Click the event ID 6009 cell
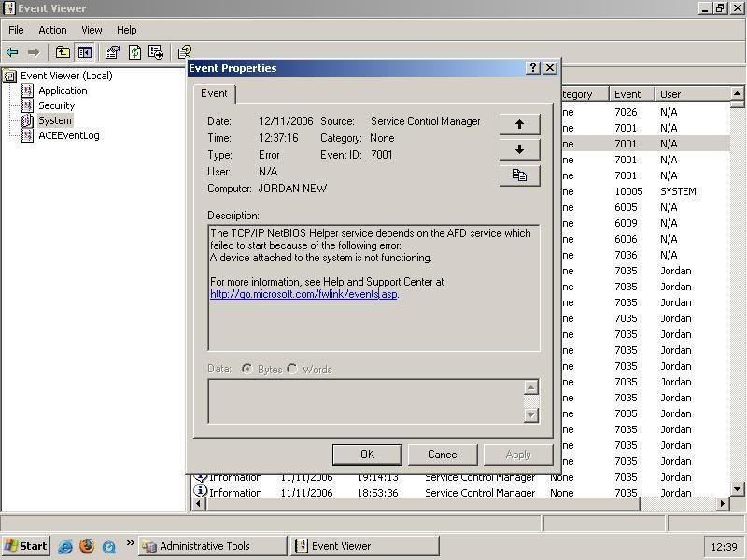747x560 pixels. point(626,223)
